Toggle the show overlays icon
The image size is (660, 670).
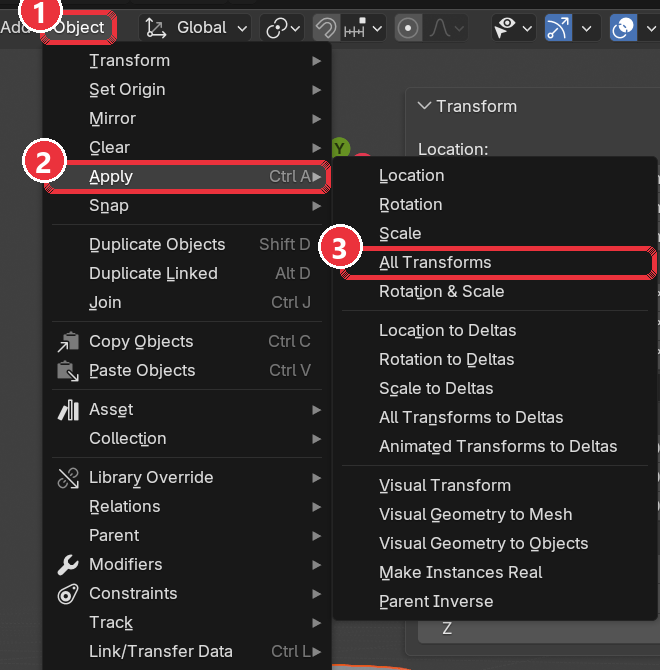[x=623, y=28]
